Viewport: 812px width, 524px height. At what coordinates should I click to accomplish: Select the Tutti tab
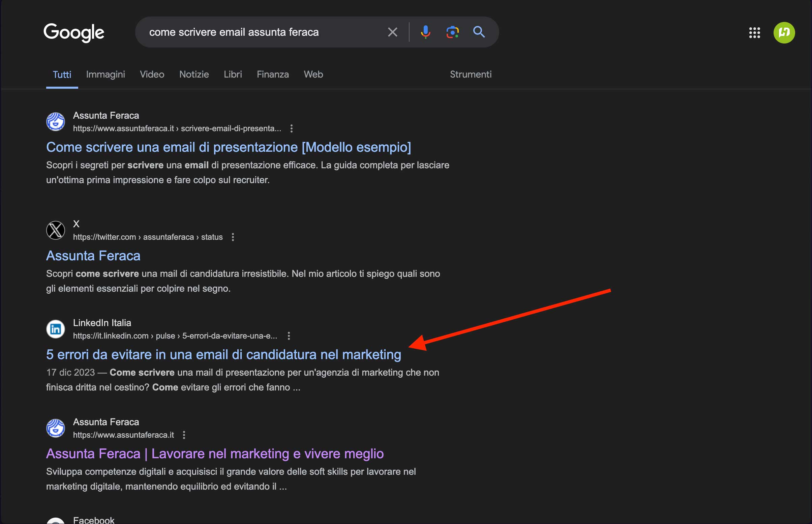[62, 75]
